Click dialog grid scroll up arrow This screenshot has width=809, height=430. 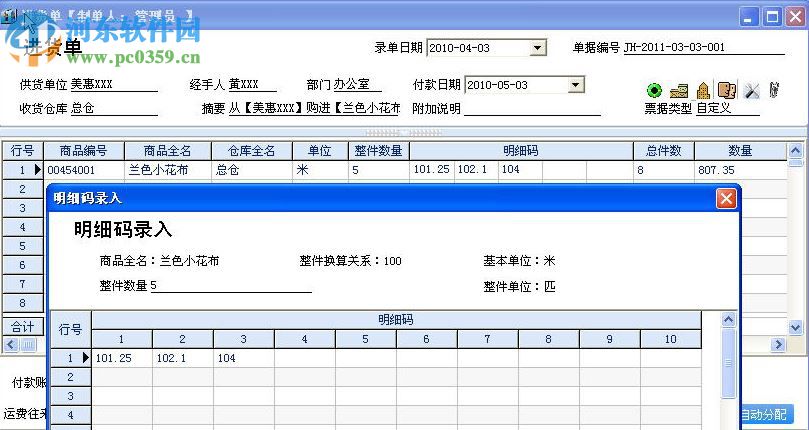728,320
